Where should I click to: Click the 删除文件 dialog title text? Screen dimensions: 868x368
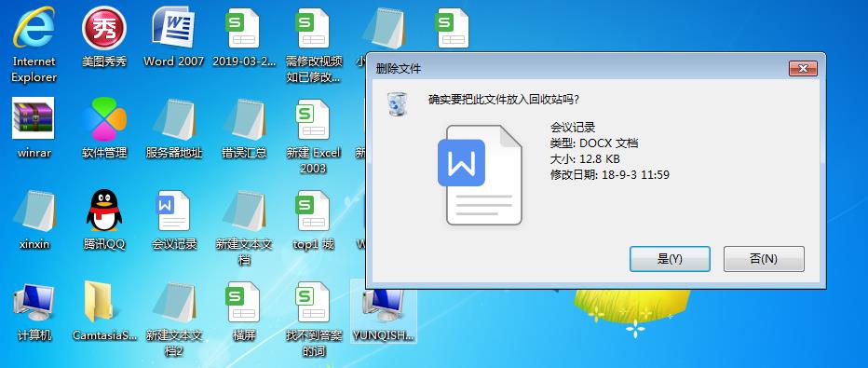(x=399, y=69)
